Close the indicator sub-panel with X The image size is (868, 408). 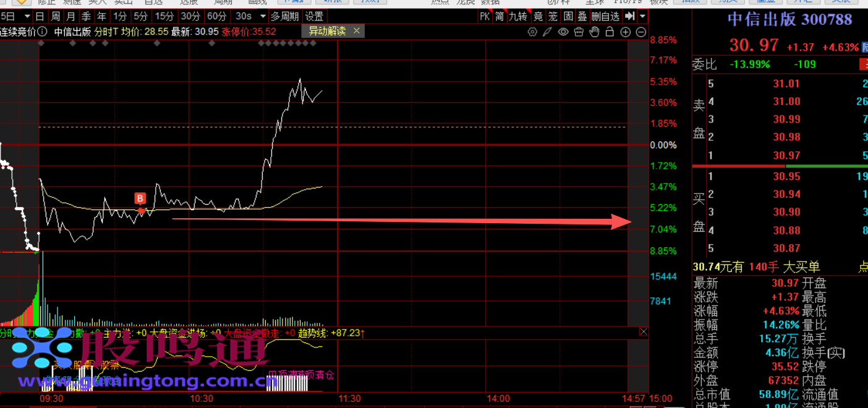[644, 332]
